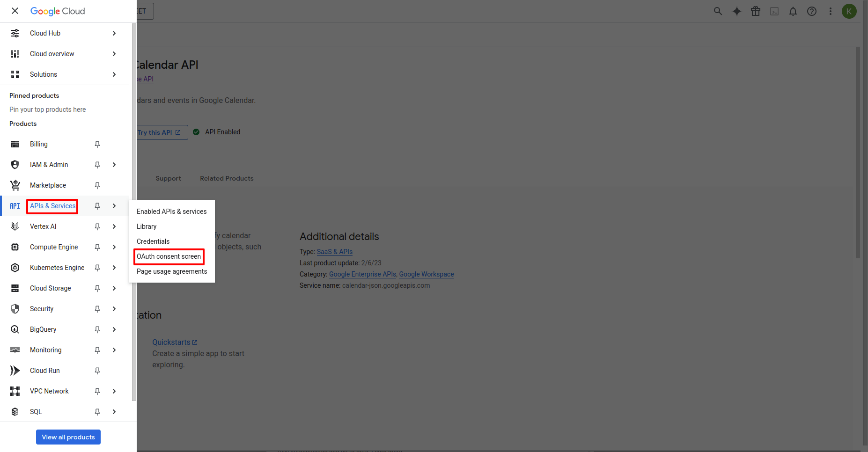Expand IAM & Admin submenu chevron
Viewport: 868px width, 452px height.
(x=114, y=165)
